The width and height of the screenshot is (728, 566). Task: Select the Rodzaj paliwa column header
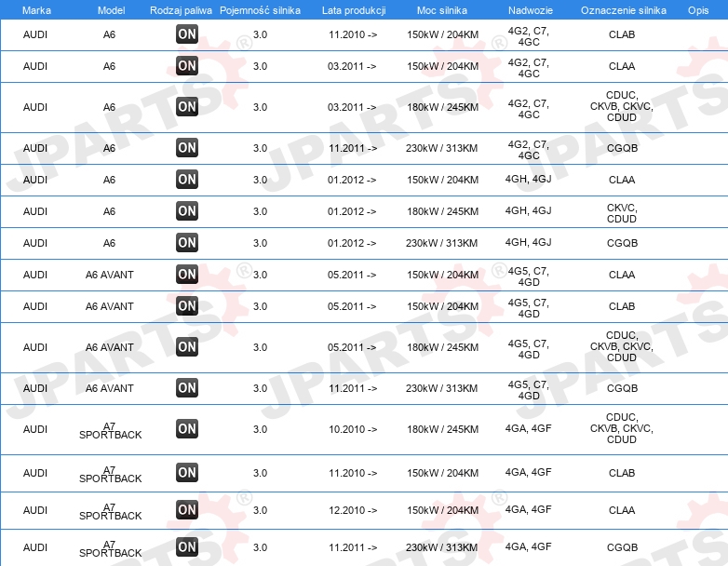click(181, 10)
